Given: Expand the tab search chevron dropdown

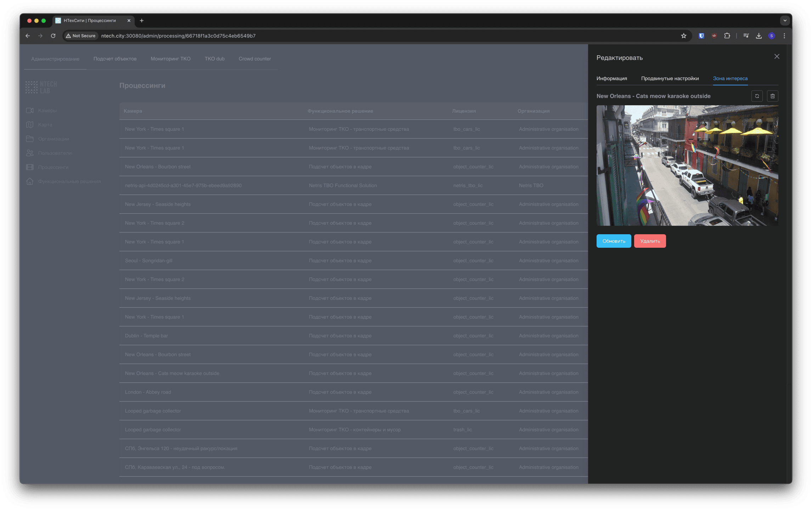Looking at the screenshot, I should pos(785,21).
